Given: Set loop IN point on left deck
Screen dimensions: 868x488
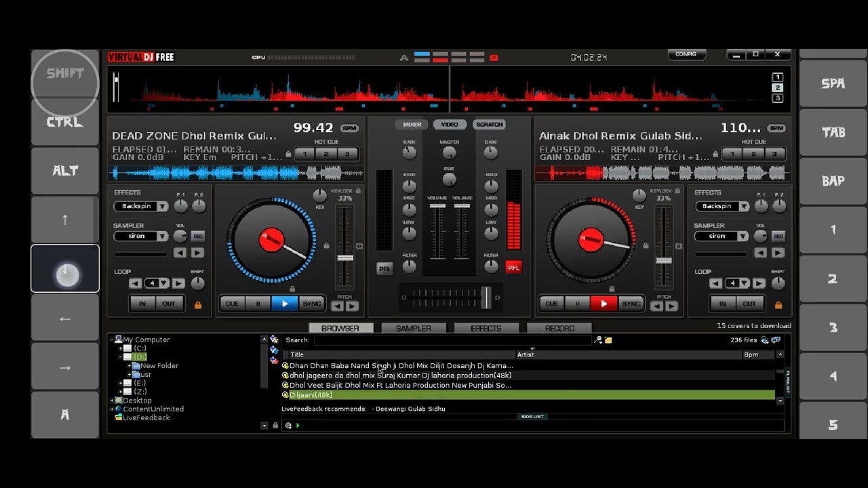Looking at the screenshot, I should coord(142,304).
